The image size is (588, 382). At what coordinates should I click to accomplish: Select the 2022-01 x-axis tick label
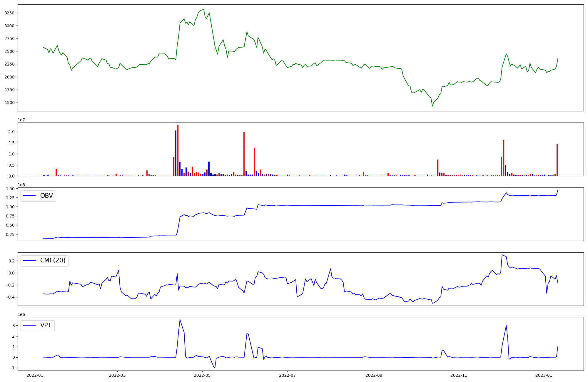(x=35, y=375)
